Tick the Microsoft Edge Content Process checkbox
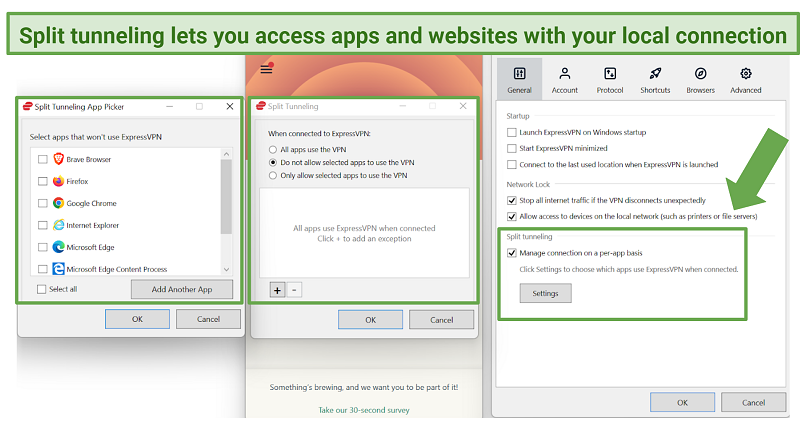806x434 pixels. [x=43, y=269]
